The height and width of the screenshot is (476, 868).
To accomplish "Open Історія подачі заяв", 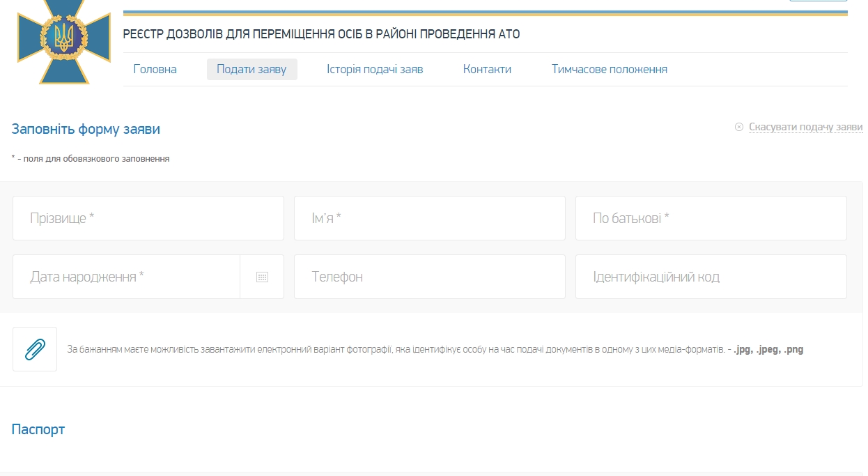I will tap(375, 69).
